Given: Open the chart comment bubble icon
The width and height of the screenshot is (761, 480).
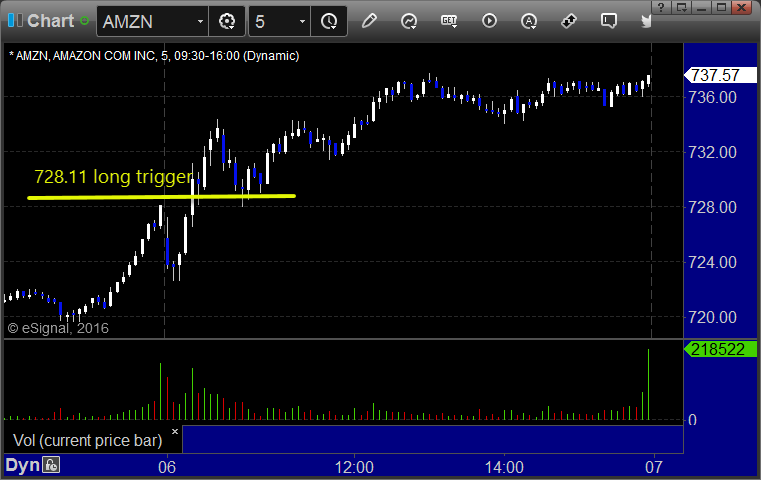Looking at the screenshot, I should tap(609, 21).
